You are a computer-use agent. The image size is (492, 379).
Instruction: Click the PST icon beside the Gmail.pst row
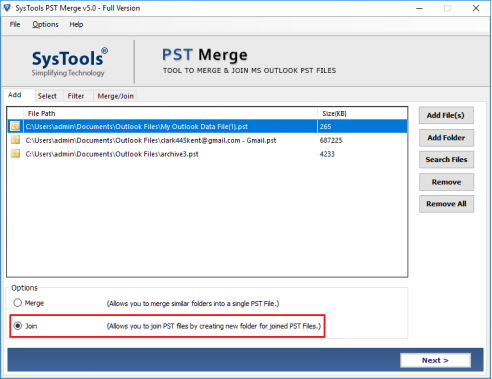coord(15,140)
